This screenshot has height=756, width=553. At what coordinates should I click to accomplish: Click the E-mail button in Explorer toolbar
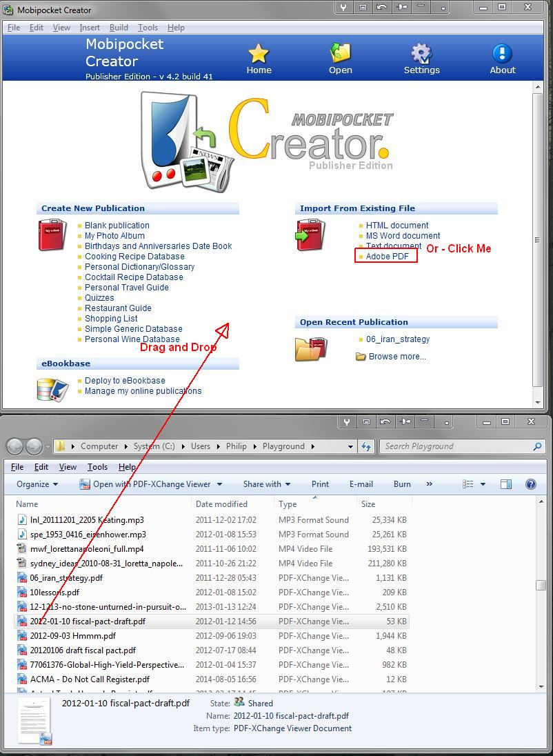(361, 484)
